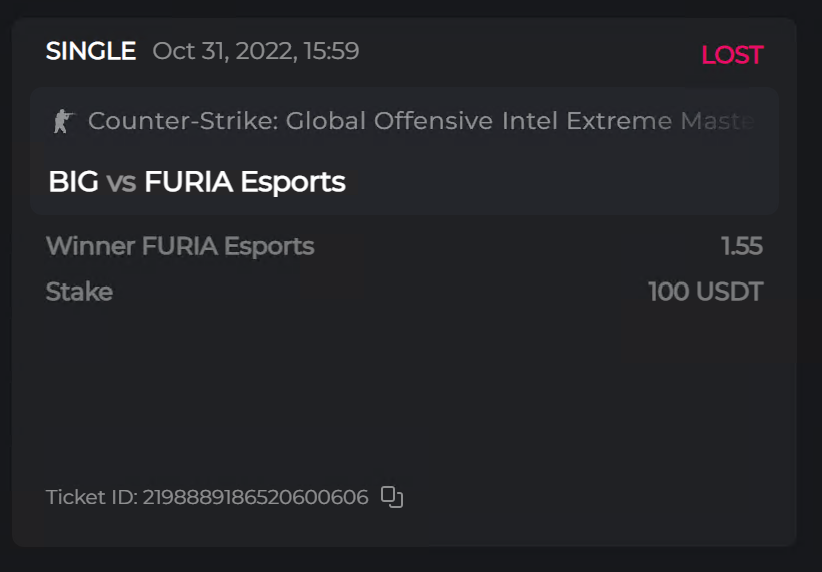Copy the ticket ID with the copy icon

click(392, 497)
